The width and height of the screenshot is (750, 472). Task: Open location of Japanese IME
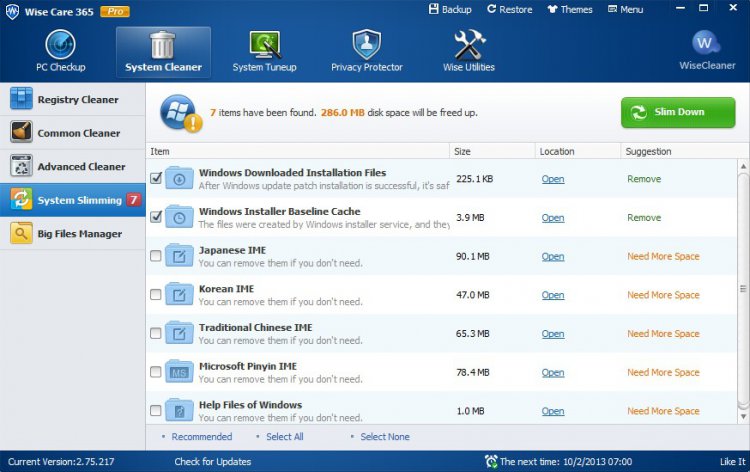(553, 256)
